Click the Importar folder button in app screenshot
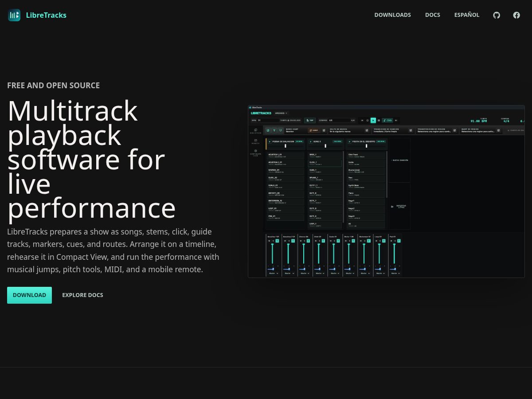Screen dimensions: 532x399 tap(399, 207)
